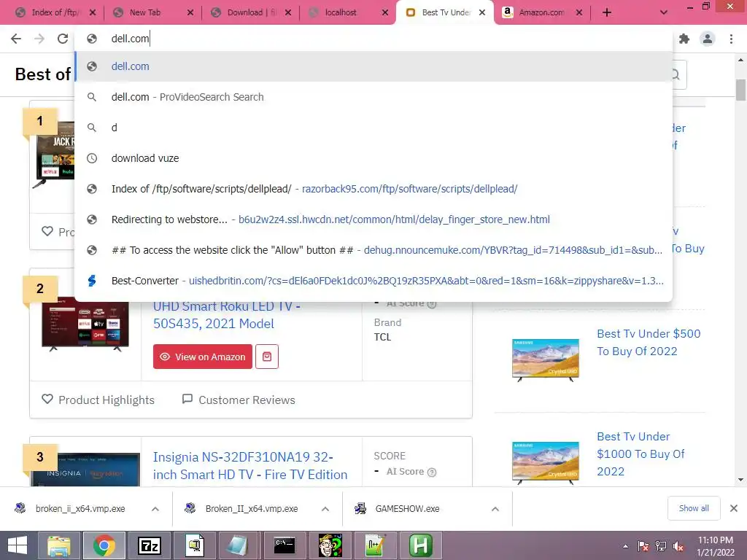The width and height of the screenshot is (747, 560).
Task: Open the Windows Start button
Action: (18, 545)
